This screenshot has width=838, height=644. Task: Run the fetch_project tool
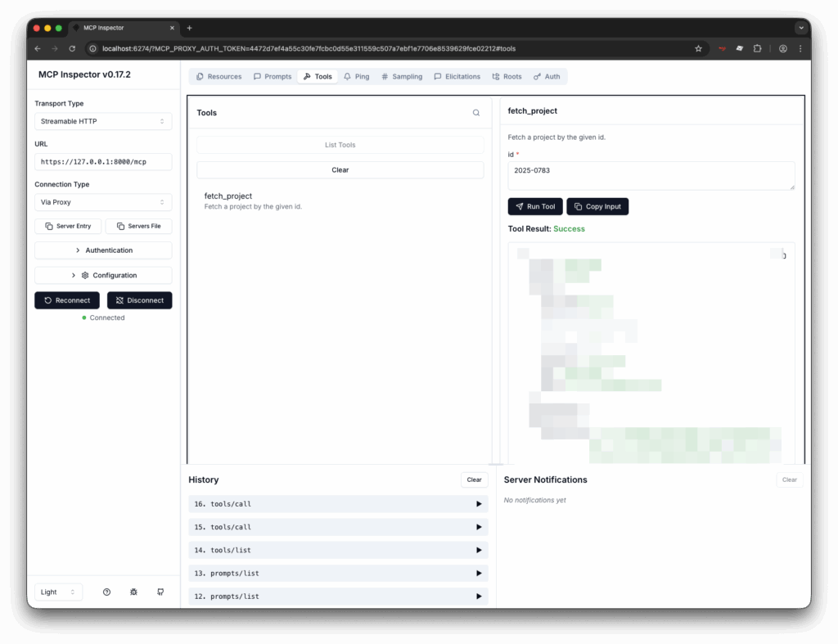535,206
